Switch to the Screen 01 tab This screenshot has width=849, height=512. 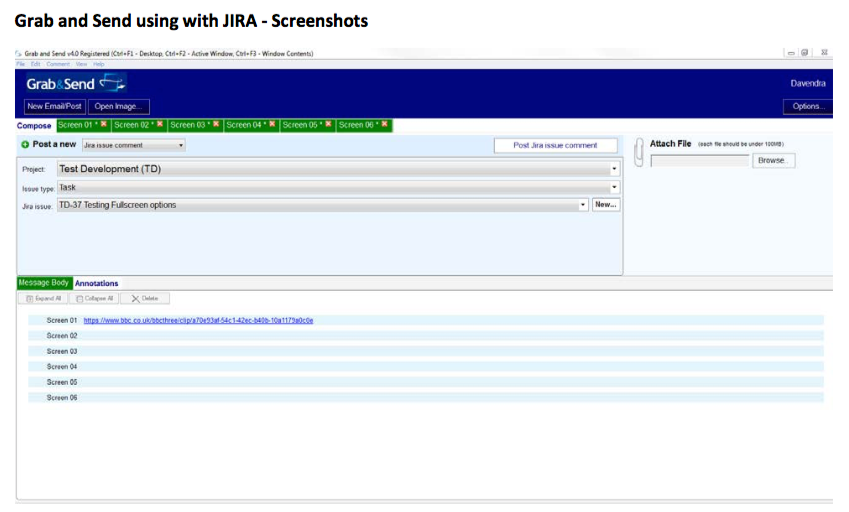point(78,125)
